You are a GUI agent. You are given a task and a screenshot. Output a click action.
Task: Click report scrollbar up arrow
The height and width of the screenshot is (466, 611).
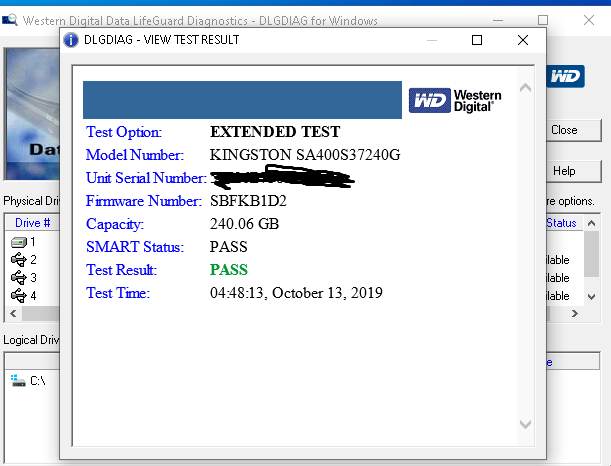(x=525, y=88)
